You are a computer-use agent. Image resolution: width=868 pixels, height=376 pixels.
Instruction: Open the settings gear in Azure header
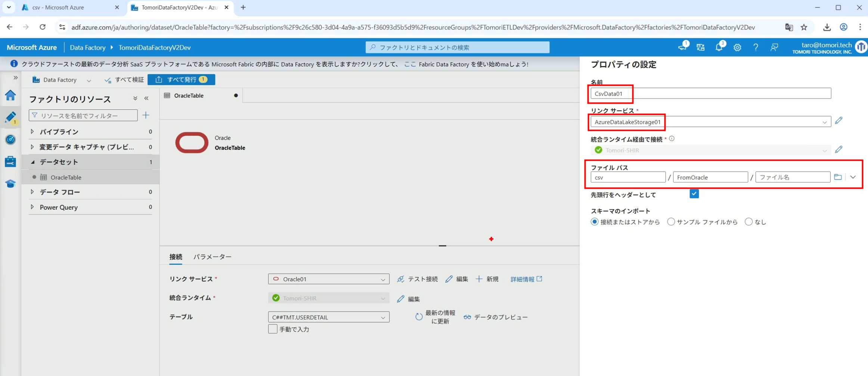pos(737,47)
